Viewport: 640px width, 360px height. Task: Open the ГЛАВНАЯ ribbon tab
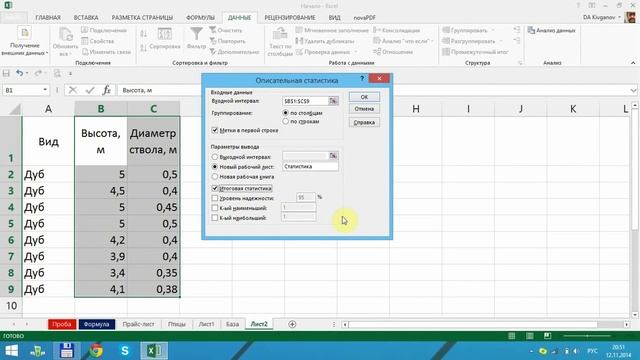coord(48,18)
